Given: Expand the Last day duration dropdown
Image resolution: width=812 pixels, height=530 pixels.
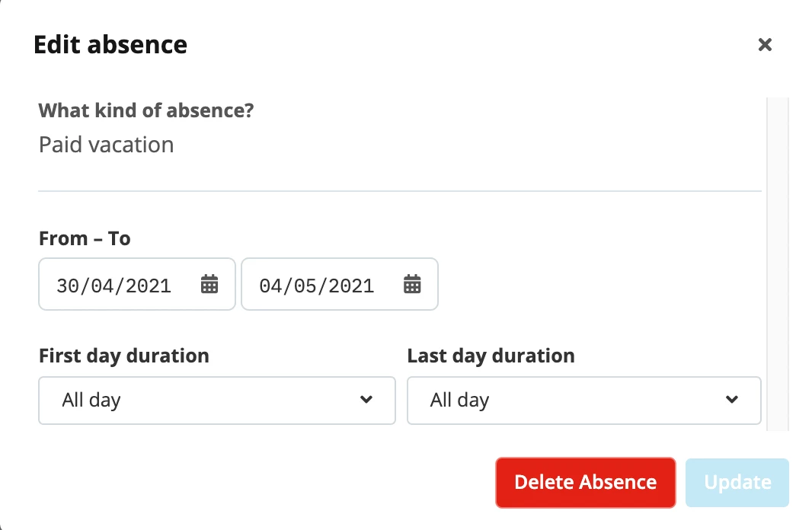Looking at the screenshot, I should pos(584,401).
